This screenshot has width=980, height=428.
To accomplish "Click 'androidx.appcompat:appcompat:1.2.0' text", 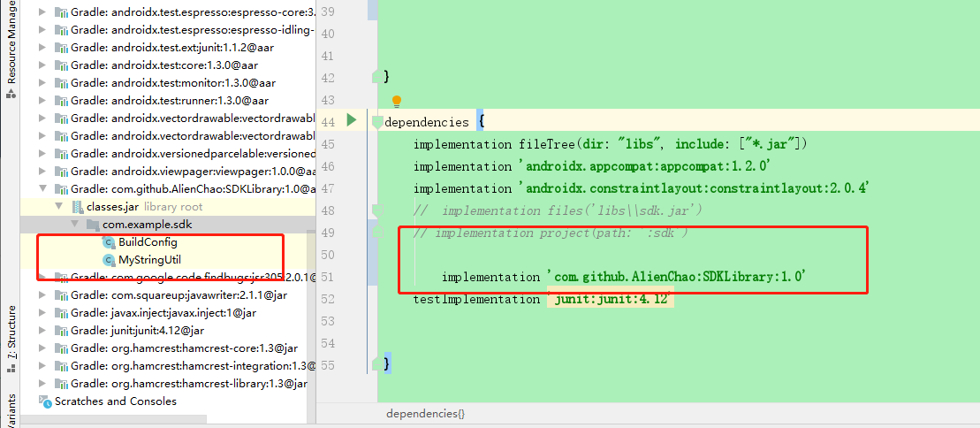I will click(x=646, y=166).
